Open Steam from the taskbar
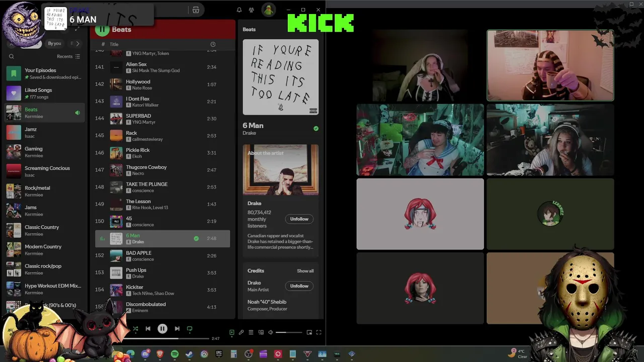644x362 pixels. [x=189, y=354]
